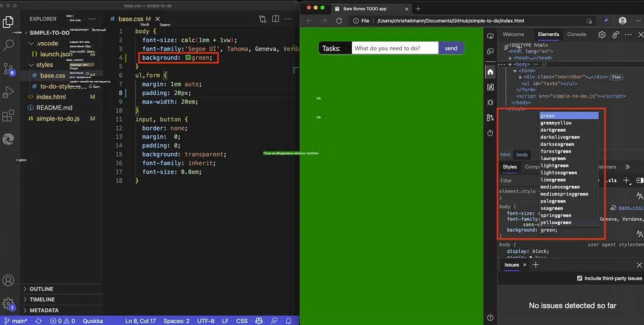This screenshot has width=644, height=325.
Task: Click the What do you need to do input
Action: (x=395, y=48)
